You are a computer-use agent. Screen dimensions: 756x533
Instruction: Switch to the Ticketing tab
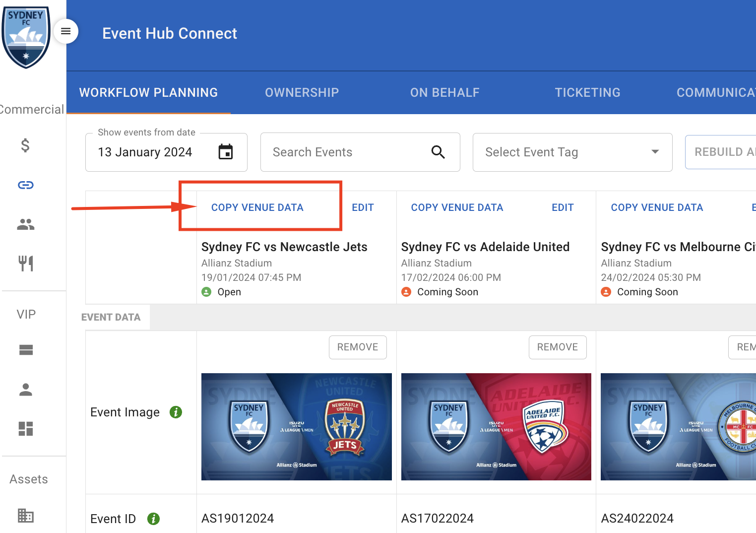pos(587,93)
